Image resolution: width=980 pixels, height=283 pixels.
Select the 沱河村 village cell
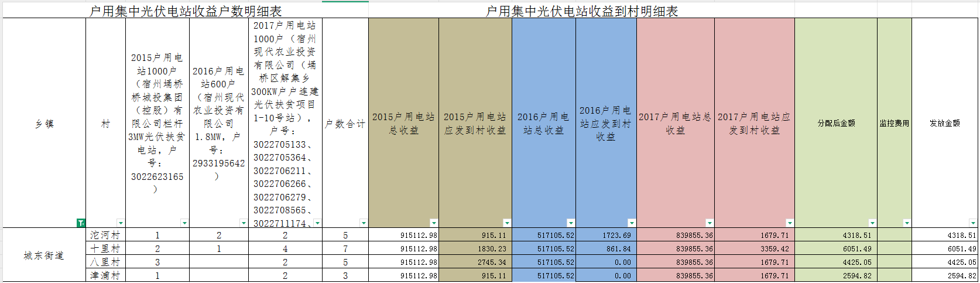105,235
